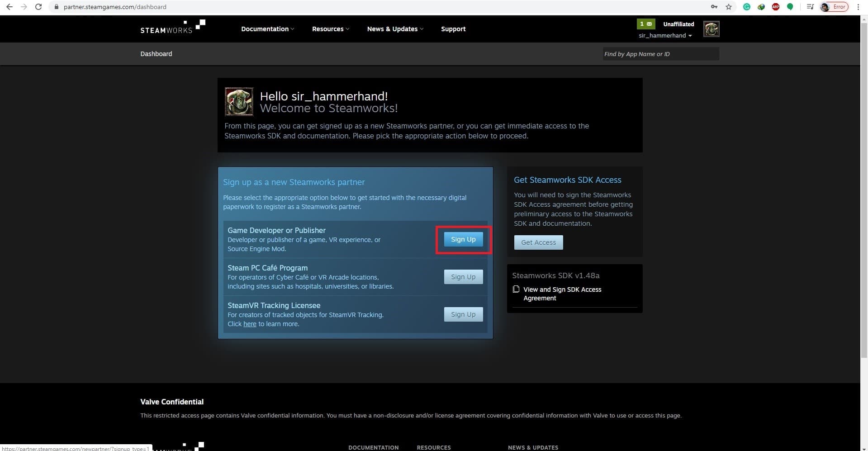Open the sir_hammerhand account dropdown
This screenshot has height=451, width=868.
(x=664, y=35)
